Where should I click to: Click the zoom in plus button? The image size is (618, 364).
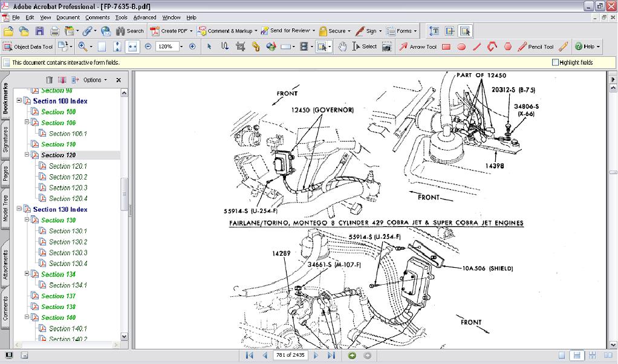click(192, 47)
